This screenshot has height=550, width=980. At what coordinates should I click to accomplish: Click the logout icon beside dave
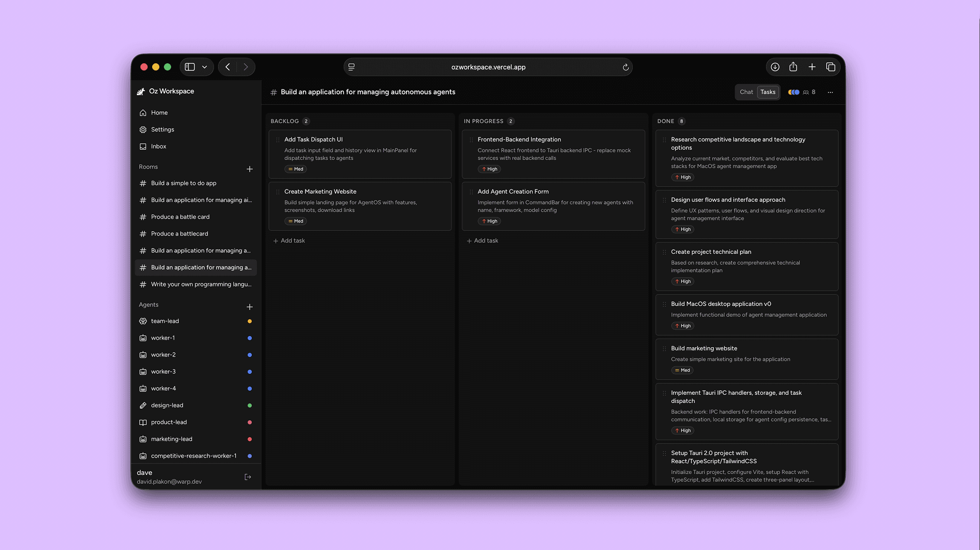[x=248, y=476]
